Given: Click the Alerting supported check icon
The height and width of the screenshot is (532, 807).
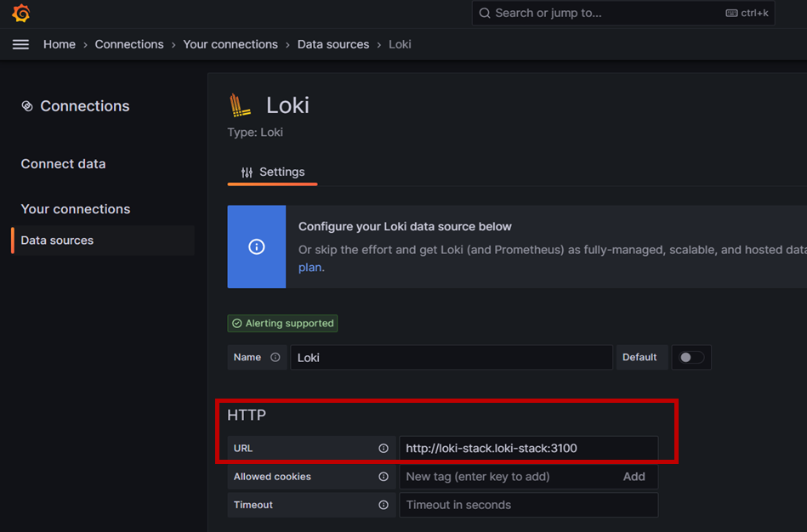Looking at the screenshot, I should 236,323.
